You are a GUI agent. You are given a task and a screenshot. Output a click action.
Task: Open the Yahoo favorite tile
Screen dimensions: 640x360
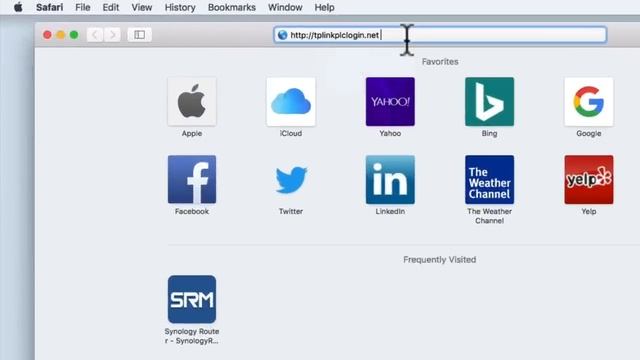[390, 102]
